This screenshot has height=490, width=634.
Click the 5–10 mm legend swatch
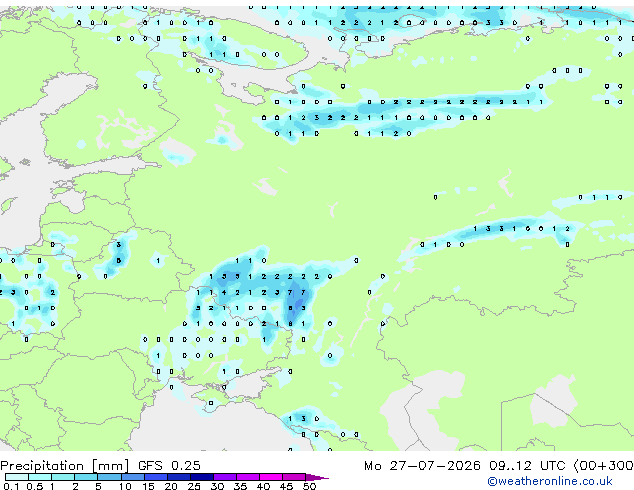pos(109,477)
